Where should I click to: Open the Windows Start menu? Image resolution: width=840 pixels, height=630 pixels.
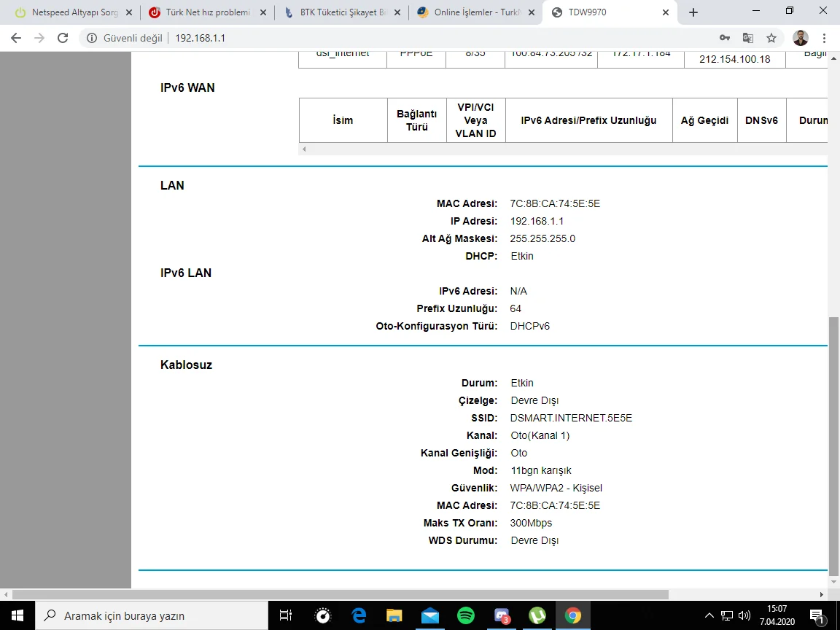pos(17,615)
